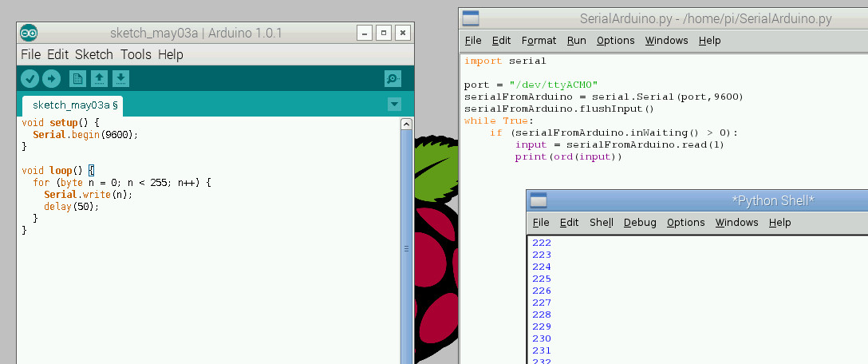
Task: Open File menu in Python Shell
Action: (x=541, y=222)
